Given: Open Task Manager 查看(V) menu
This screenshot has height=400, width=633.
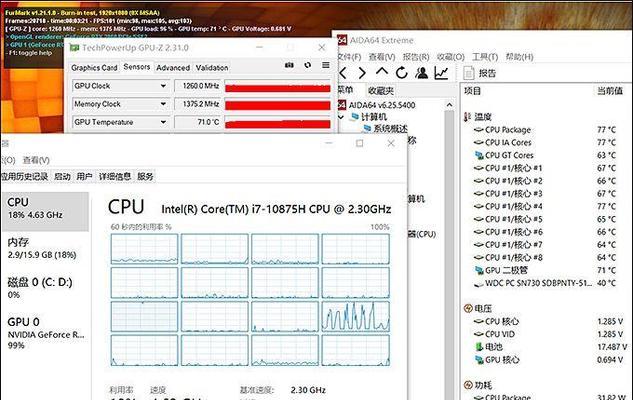Looking at the screenshot, I should [x=36, y=160].
